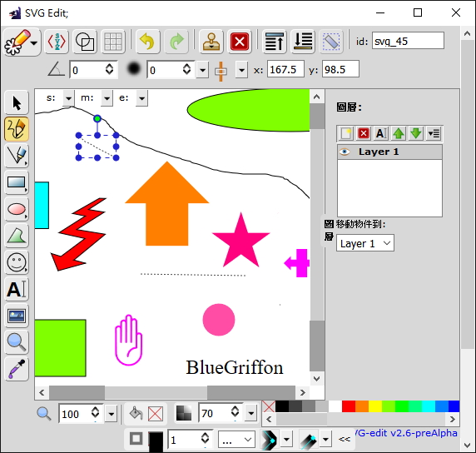Pick the red color swatch
The image size is (476, 453).
349,406
